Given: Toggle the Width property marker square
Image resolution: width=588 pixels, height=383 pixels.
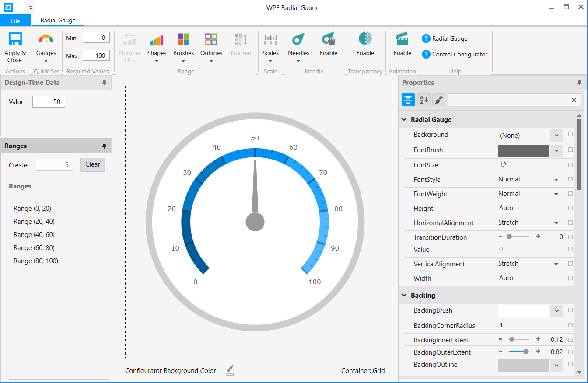Looking at the screenshot, I should point(570,278).
